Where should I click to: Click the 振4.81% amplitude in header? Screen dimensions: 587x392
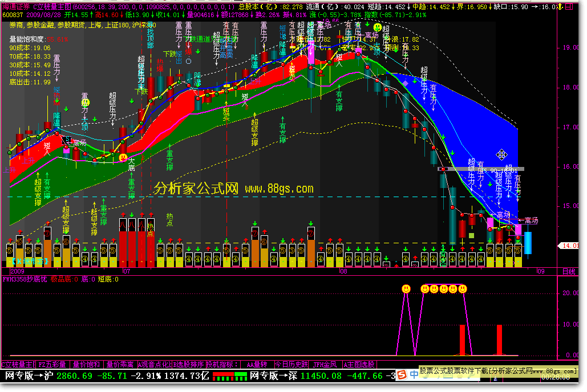click(x=294, y=15)
